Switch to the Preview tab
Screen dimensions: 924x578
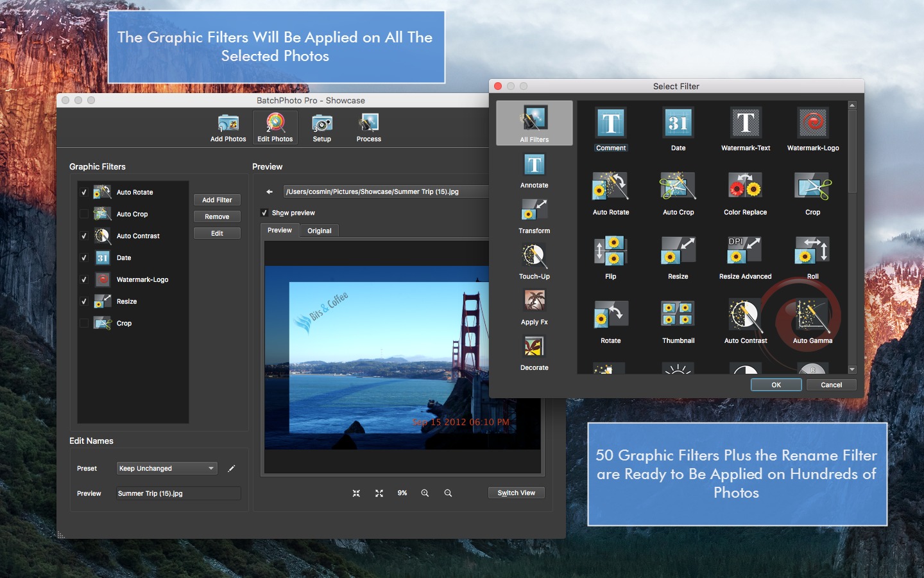click(279, 231)
